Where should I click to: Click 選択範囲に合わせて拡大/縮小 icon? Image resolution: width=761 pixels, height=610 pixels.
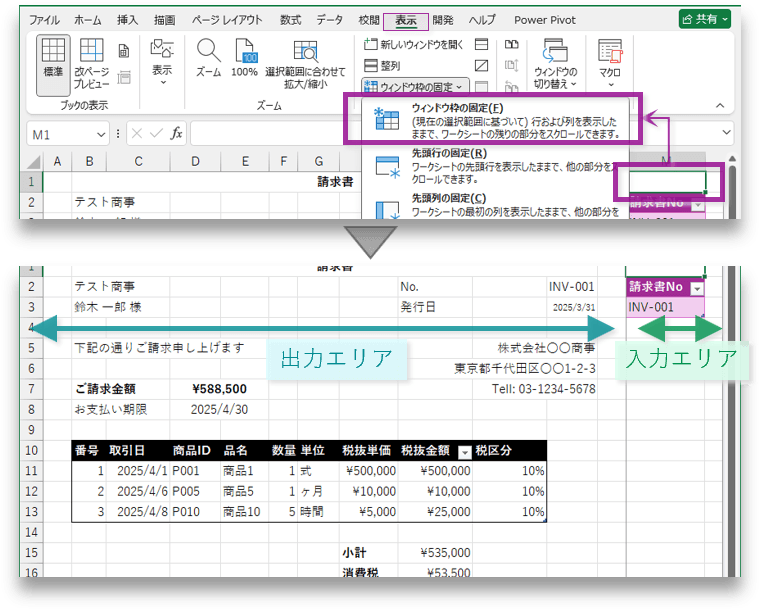pos(305,65)
